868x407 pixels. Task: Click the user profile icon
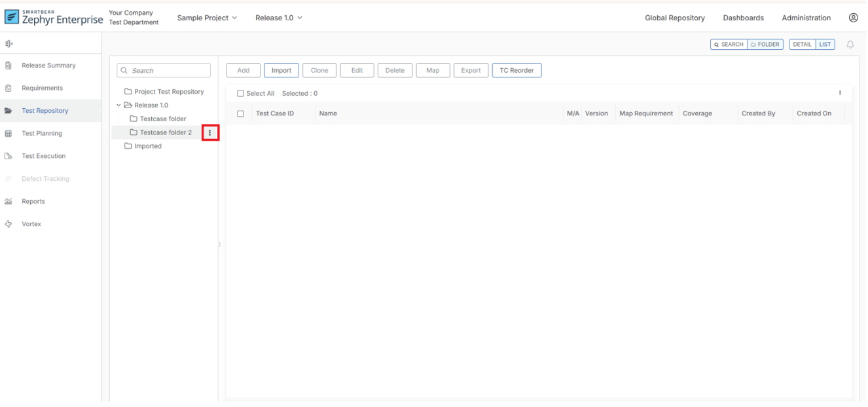click(x=853, y=18)
